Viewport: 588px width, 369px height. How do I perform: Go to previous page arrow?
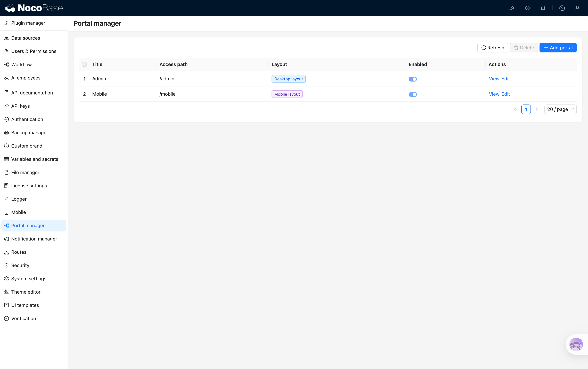[515, 110]
